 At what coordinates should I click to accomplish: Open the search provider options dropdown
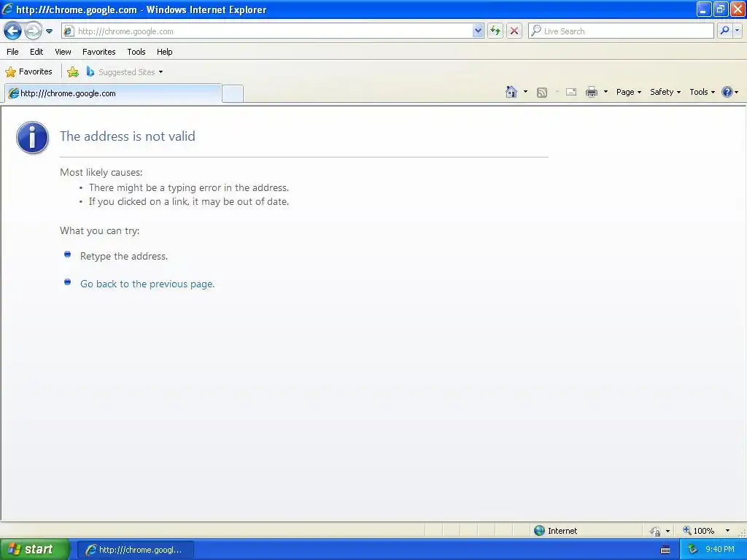[737, 31]
